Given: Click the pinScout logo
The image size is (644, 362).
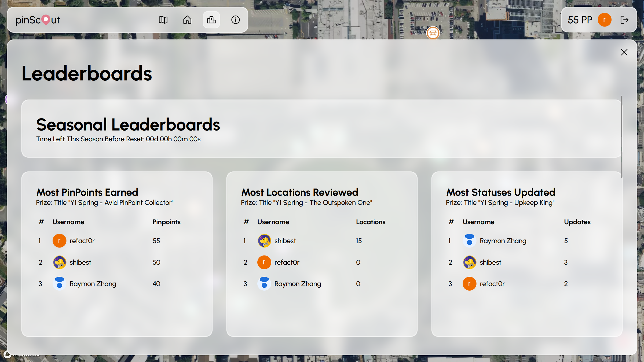Looking at the screenshot, I should pos(37,20).
